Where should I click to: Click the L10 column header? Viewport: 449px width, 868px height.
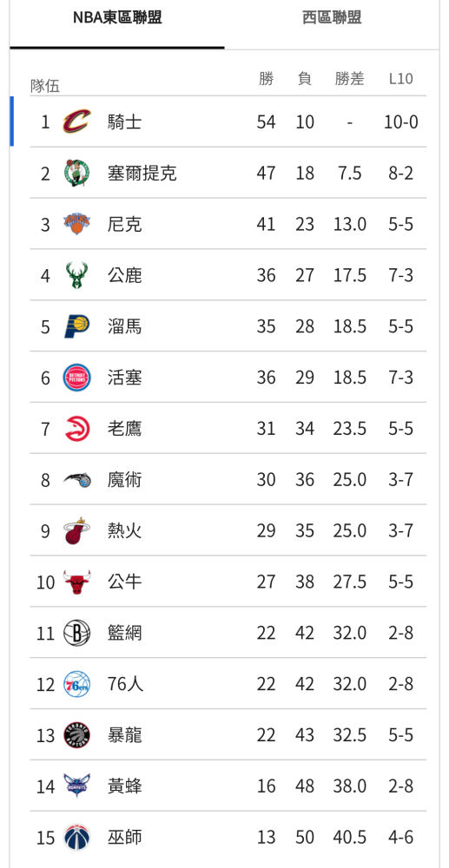[401, 79]
